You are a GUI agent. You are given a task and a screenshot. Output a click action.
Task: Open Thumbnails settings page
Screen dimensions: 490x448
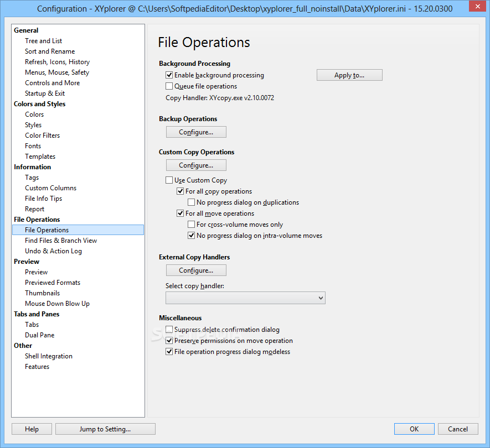[x=43, y=293]
